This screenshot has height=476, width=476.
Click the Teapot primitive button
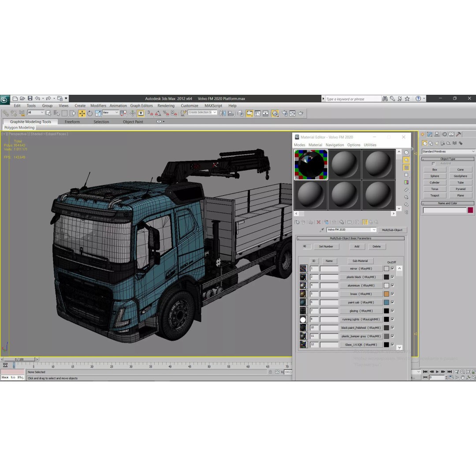pos(435,196)
